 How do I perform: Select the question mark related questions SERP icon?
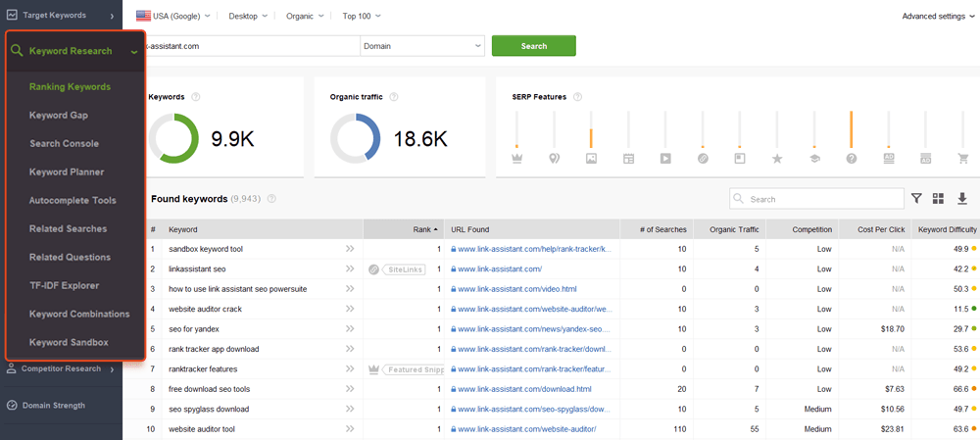852,159
